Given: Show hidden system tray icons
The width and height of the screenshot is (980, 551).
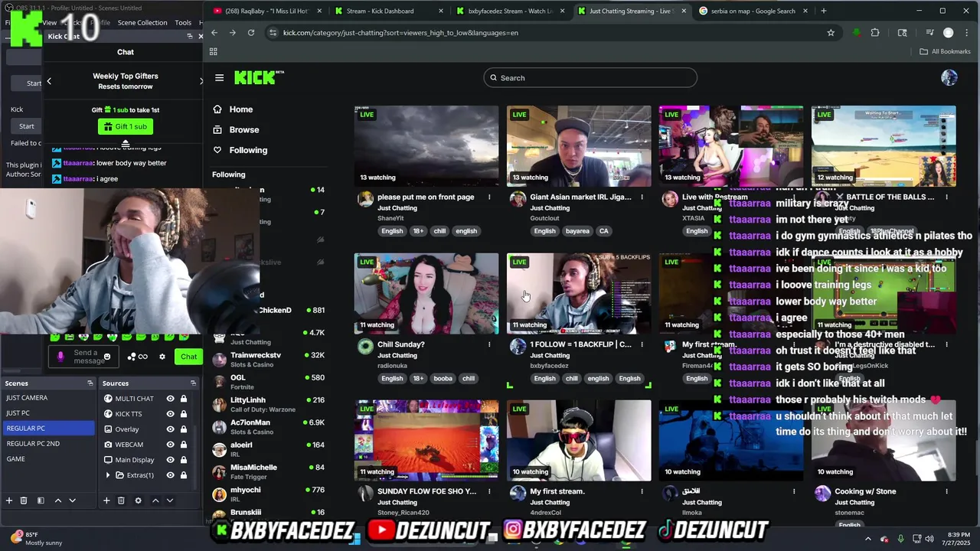Looking at the screenshot, I should tap(867, 539).
